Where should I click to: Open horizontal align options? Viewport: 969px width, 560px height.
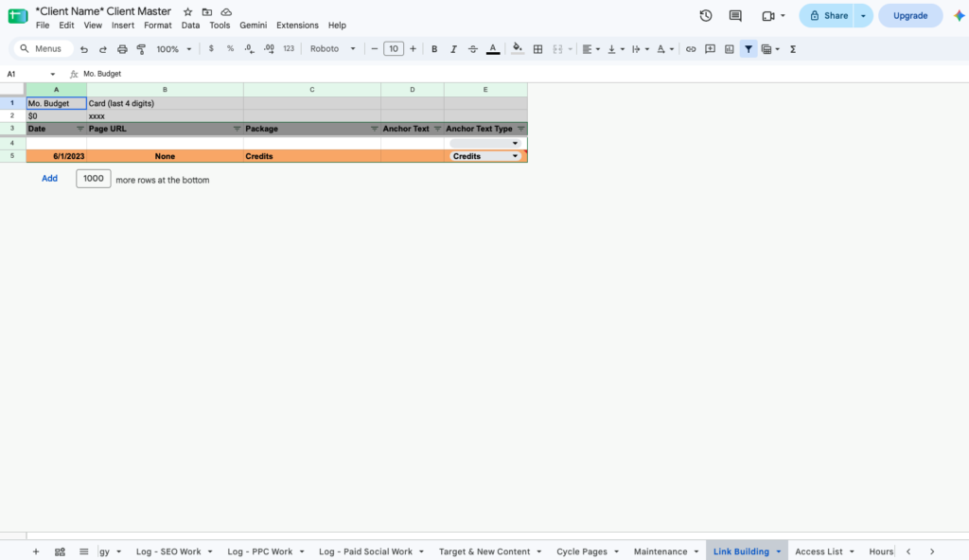coord(590,49)
